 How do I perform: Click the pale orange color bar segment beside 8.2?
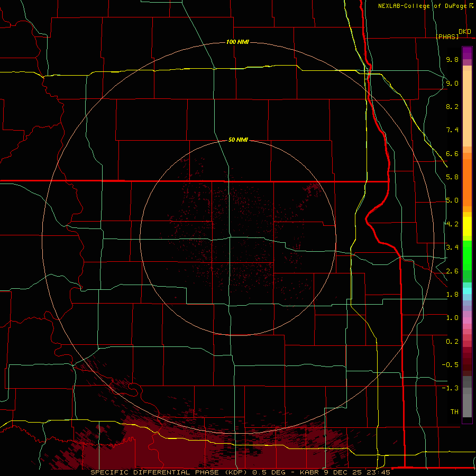pos(467,108)
